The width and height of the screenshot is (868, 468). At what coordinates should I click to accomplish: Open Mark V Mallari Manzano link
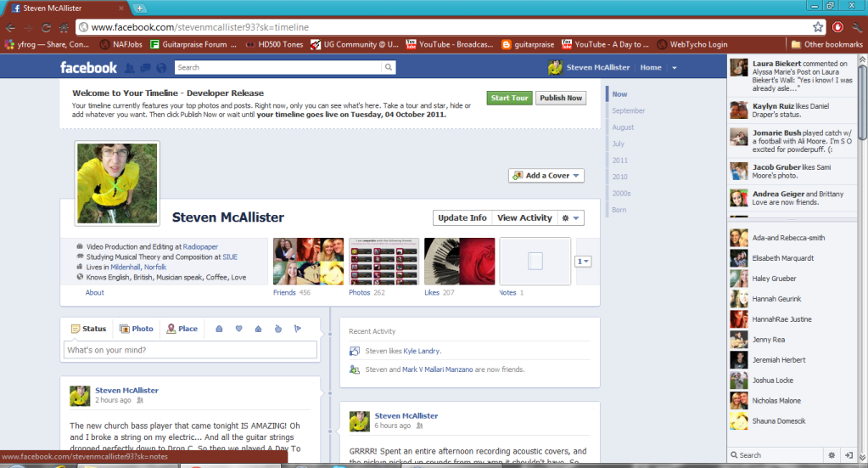pos(437,369)
